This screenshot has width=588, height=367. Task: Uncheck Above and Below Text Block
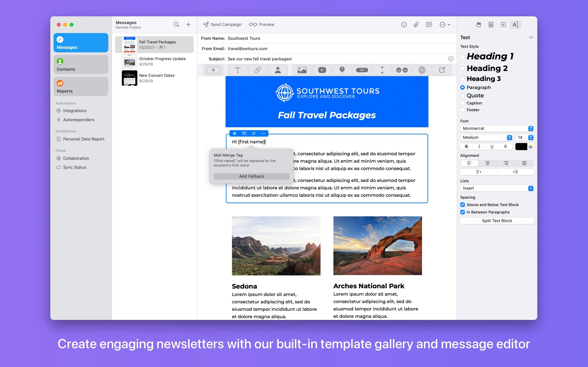point(462,205)
